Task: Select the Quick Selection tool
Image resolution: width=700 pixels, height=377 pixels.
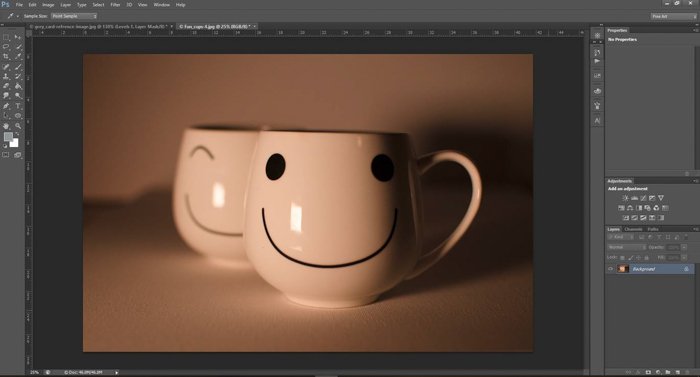Action: point(18,46)
